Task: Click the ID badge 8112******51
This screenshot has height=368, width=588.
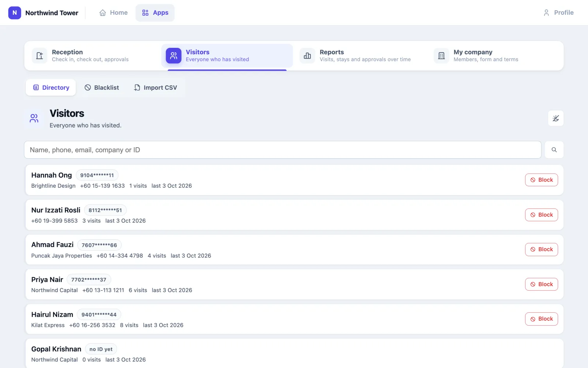Action: coord(105,210)
